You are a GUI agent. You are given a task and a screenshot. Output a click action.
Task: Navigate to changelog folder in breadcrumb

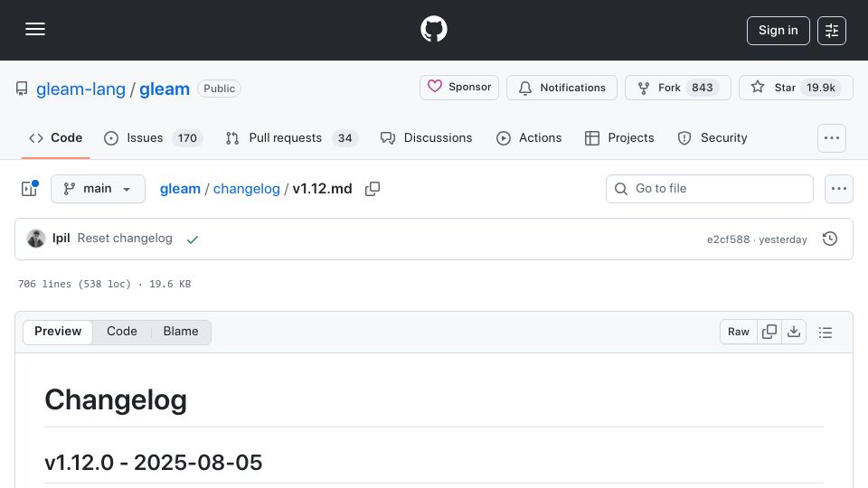pos(246,189)
